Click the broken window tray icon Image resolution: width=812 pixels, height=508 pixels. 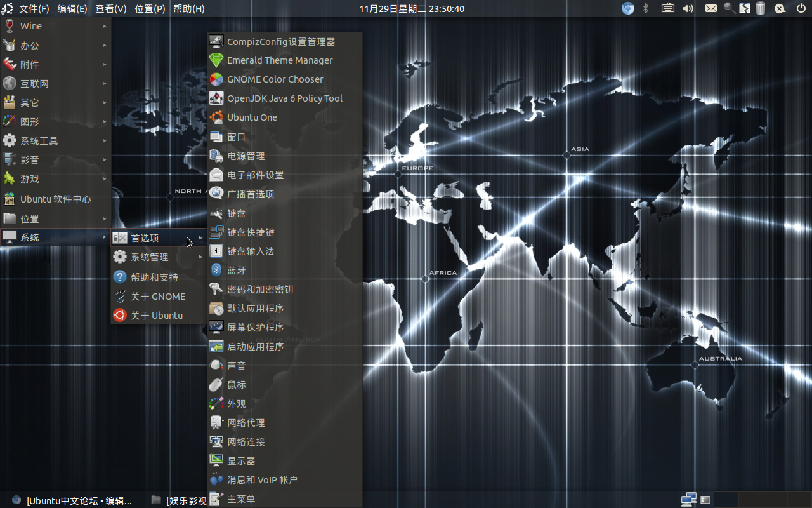pyautogui.click(x=744, y=8)
